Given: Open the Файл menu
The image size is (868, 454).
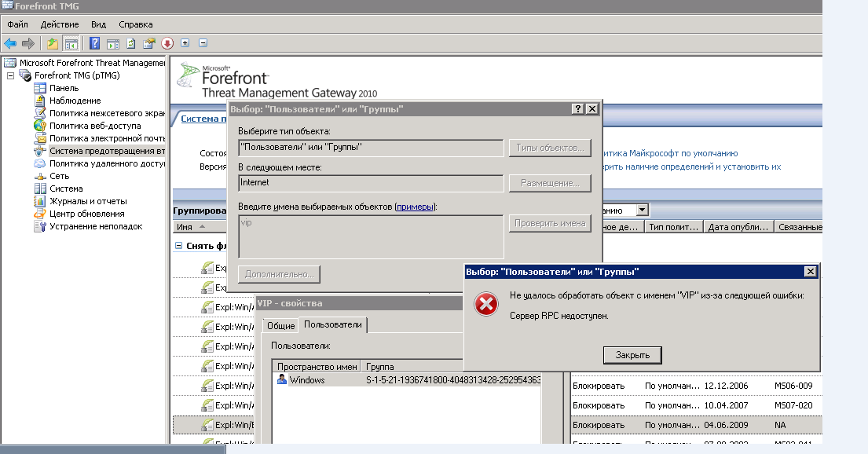Looking at the screenshot, I should click(18, 24).
